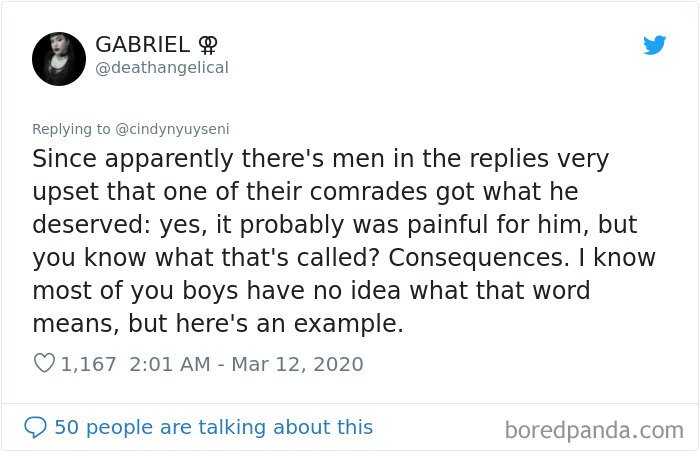The image size is (700, 452).
Task: Click the speech bubble reply icon
Action: point(35,427)
